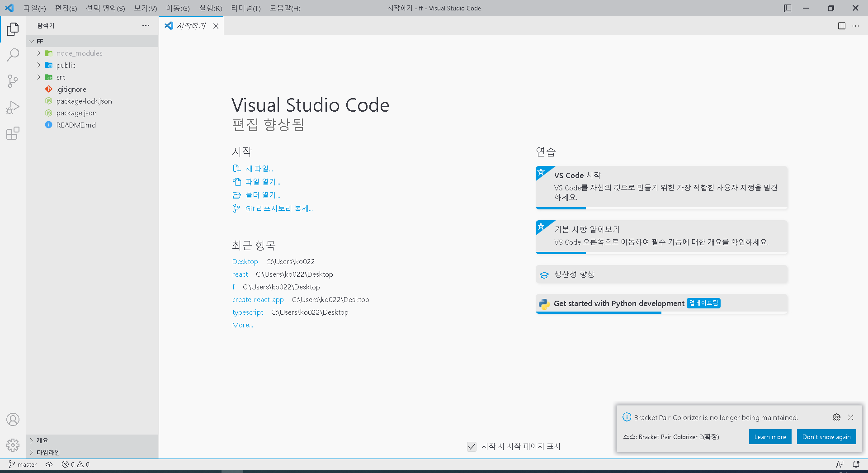The height and width of the screenshot is (473, 868).
Task: Open editor more actions ellipsis
Action: point(856,26)
